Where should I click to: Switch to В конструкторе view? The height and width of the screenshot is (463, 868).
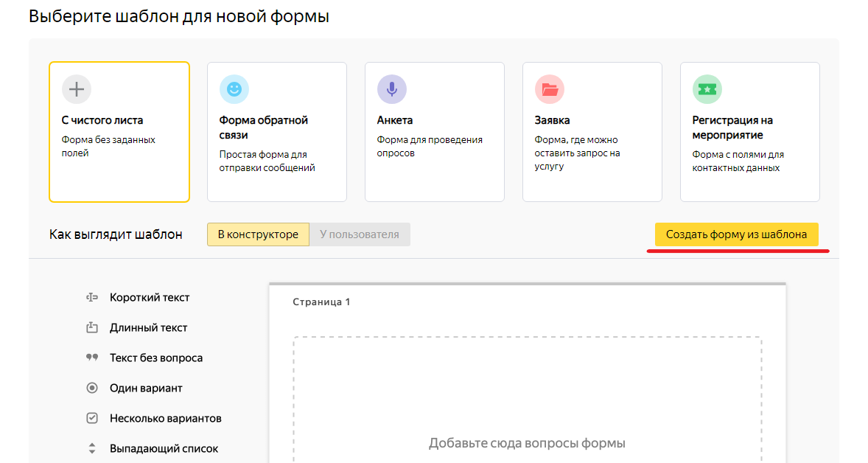tap(258, 234)
